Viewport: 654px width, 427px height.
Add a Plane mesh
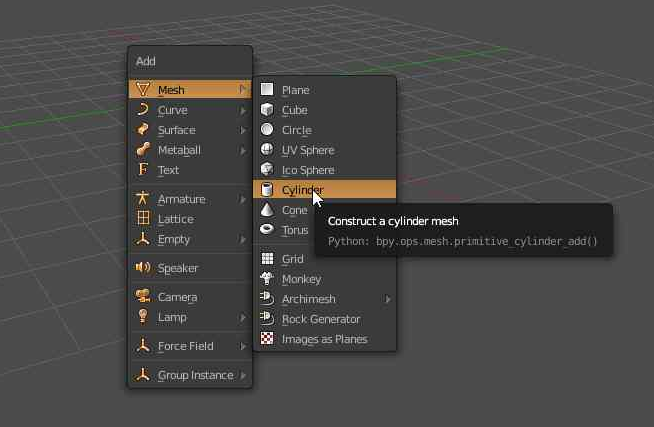324,90
